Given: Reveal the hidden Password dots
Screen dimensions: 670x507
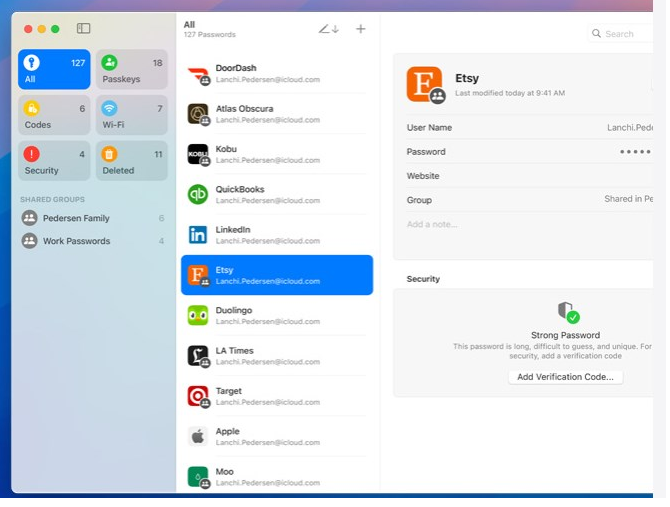Looking at the screenshot, I should coord(635,152).
